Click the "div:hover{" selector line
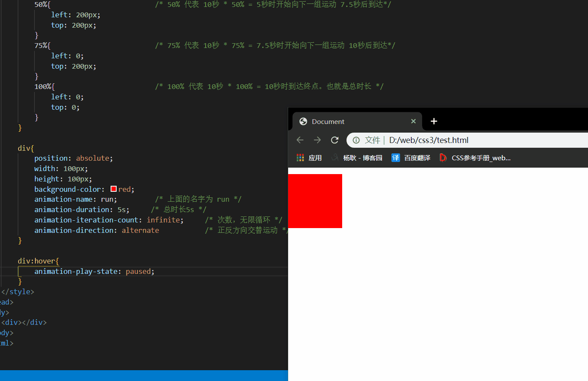Viewport: 588px width, 381px height. [38, 261]
